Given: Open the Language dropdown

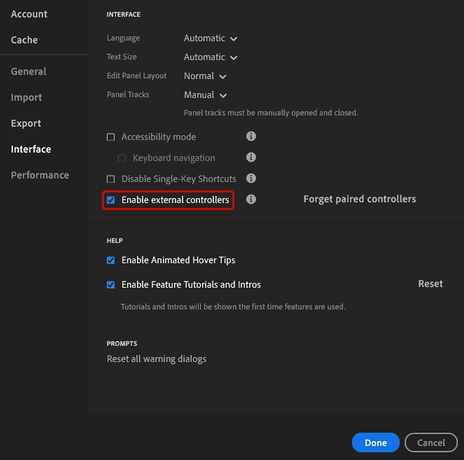Looking at the screenshot, I should click(211, 38).
